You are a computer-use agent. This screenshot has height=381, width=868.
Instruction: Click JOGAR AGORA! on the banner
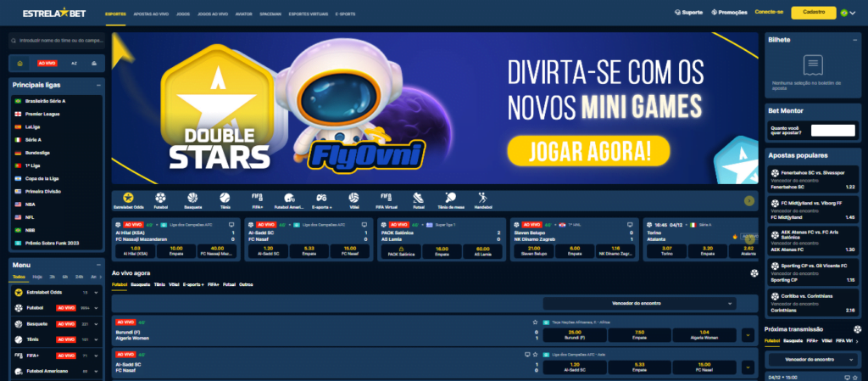click(588, 151)
